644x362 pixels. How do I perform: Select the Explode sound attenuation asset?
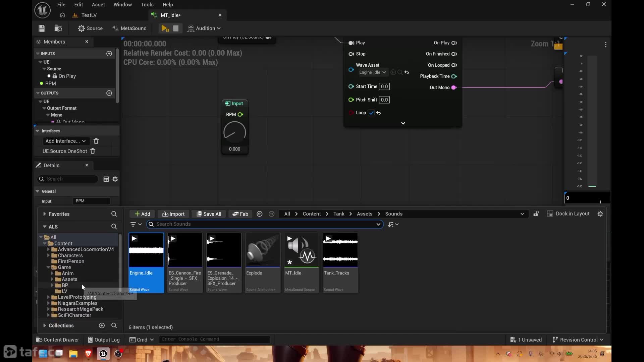[263, 263]
